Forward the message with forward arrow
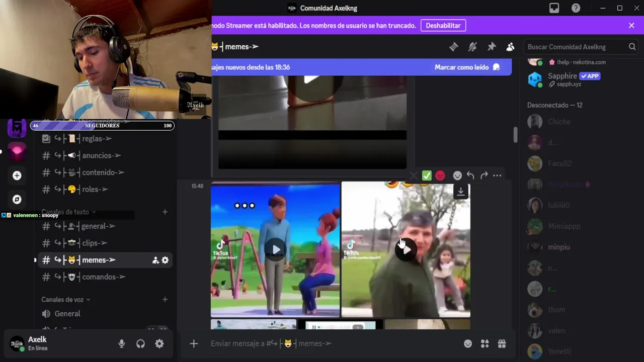644x362 pixels. click(484, 175)
